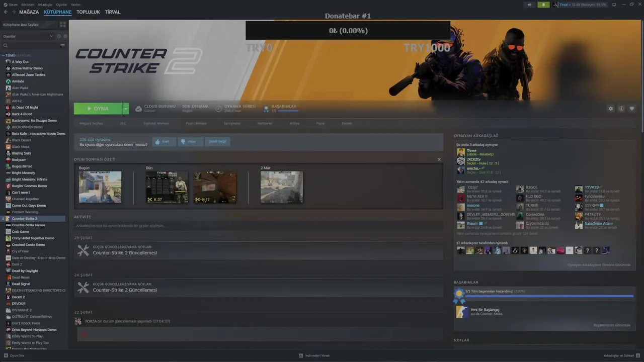The image size is (644, 362).
Task: Click the ready-to-play filter icon
Action: pos(65,36)
